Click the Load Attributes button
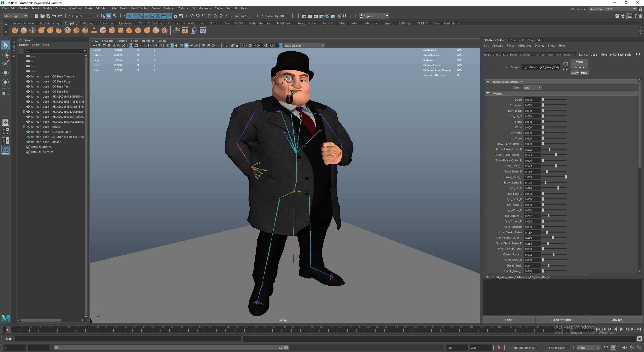644x352 pixels. pos(562,320)
